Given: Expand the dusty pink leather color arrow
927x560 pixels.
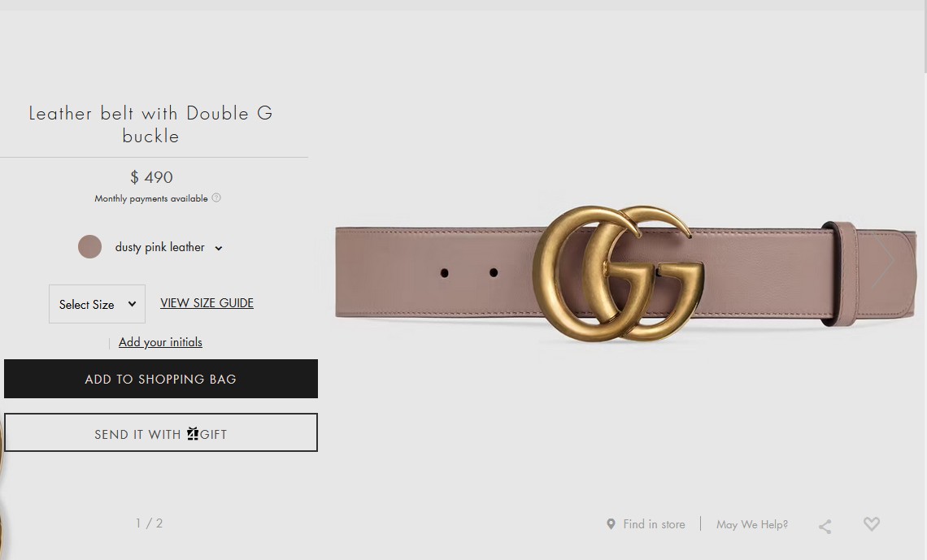Looking at the screenshot, I should 219,248.
